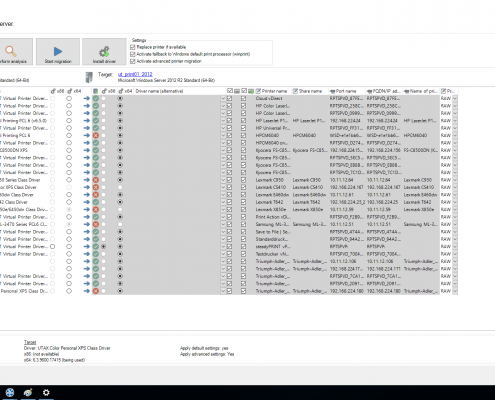Click the red X status for Lexmark C950
Screen dimensions: 495x400
[x=96, y=180]
